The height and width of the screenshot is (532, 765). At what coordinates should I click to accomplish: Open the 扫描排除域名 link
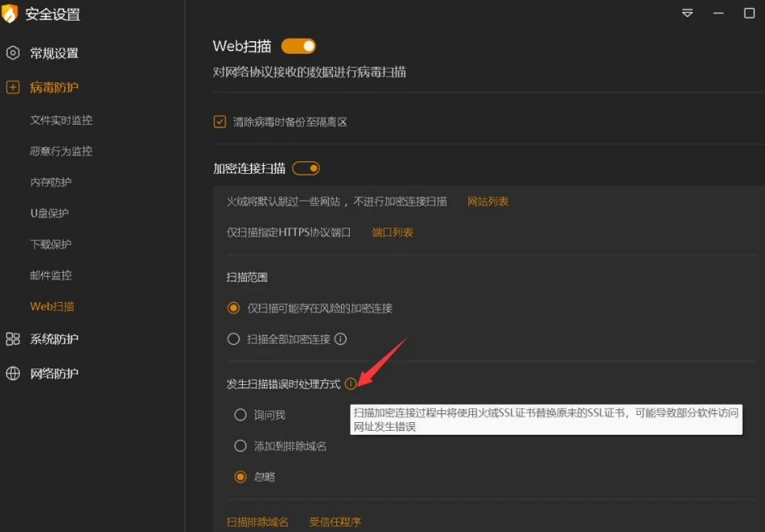point(258,522)
